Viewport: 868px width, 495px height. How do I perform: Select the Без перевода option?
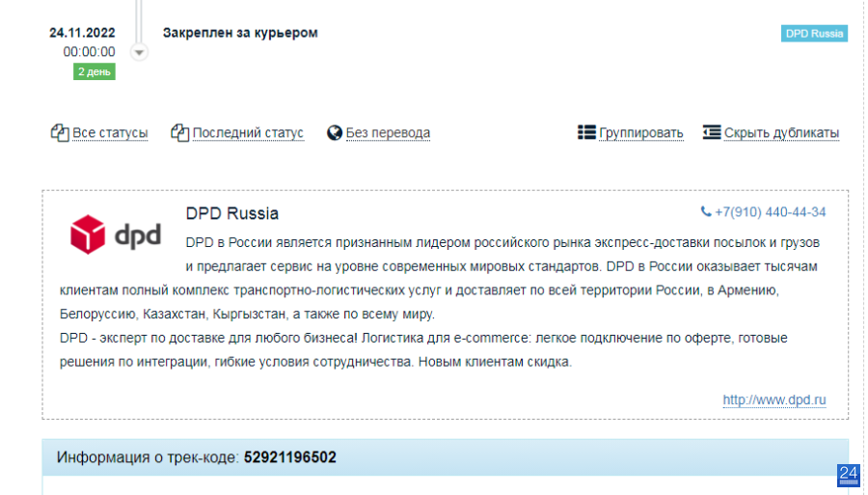tap(388, 133)
